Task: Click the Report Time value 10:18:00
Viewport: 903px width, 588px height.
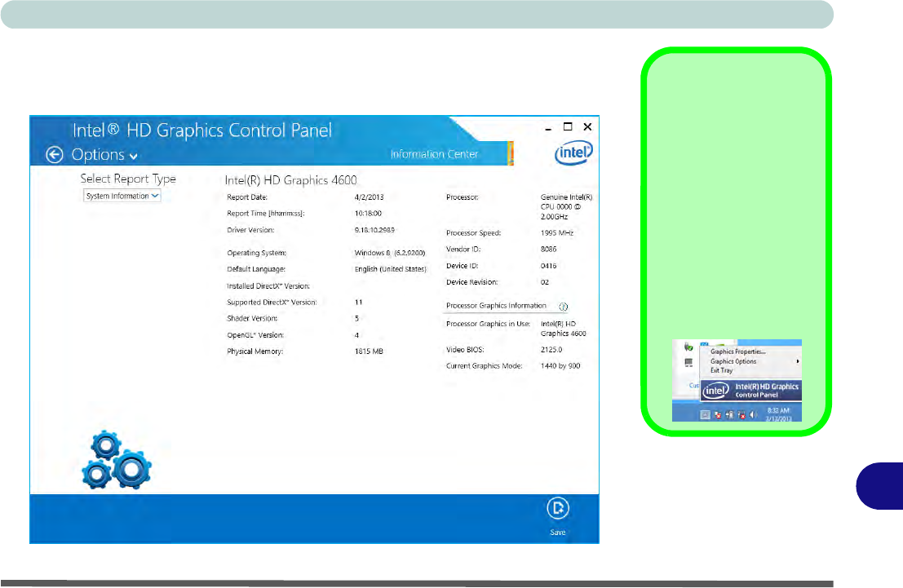Action: [x=368, y=213]
